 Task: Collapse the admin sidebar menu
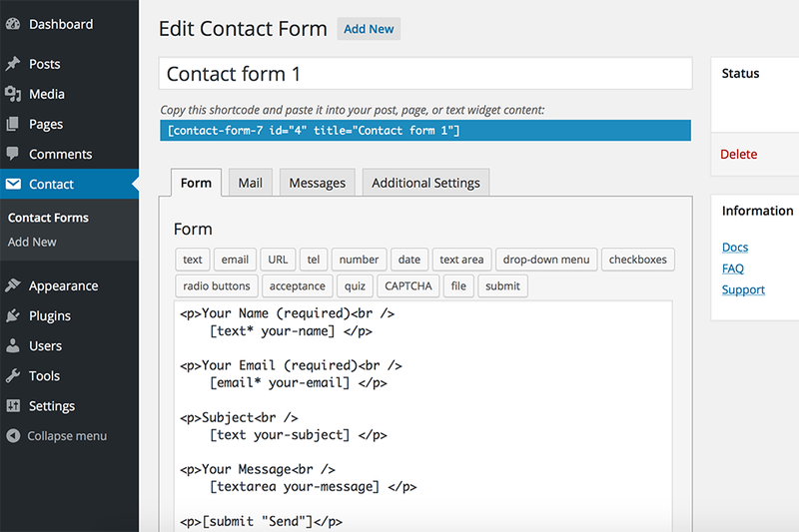tap(67, 436)
